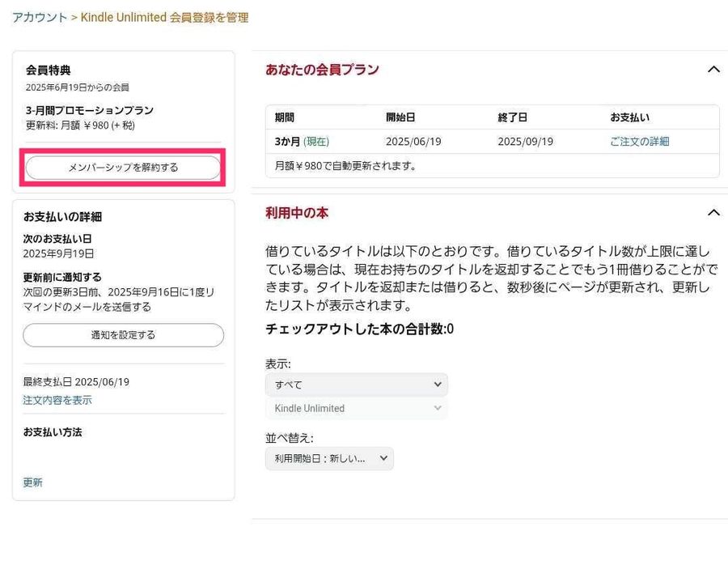
Task: Click the 終了日 column header
Action: click(513, 117)
